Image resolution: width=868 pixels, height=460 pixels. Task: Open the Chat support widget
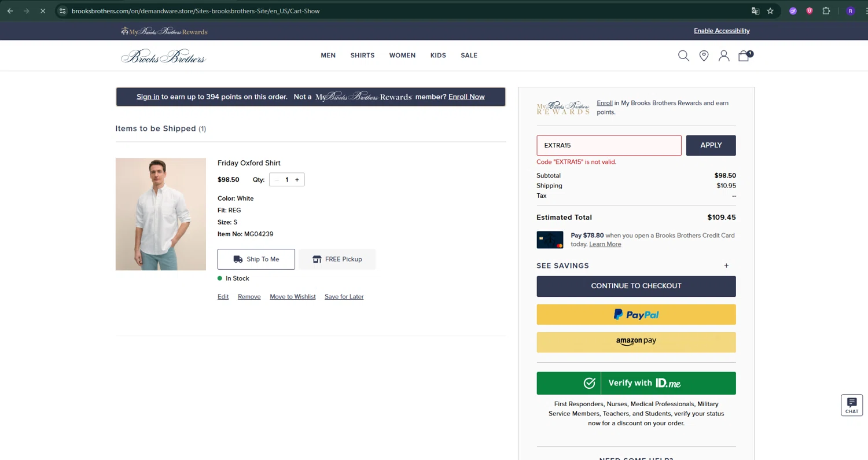(x=852, y=405)
